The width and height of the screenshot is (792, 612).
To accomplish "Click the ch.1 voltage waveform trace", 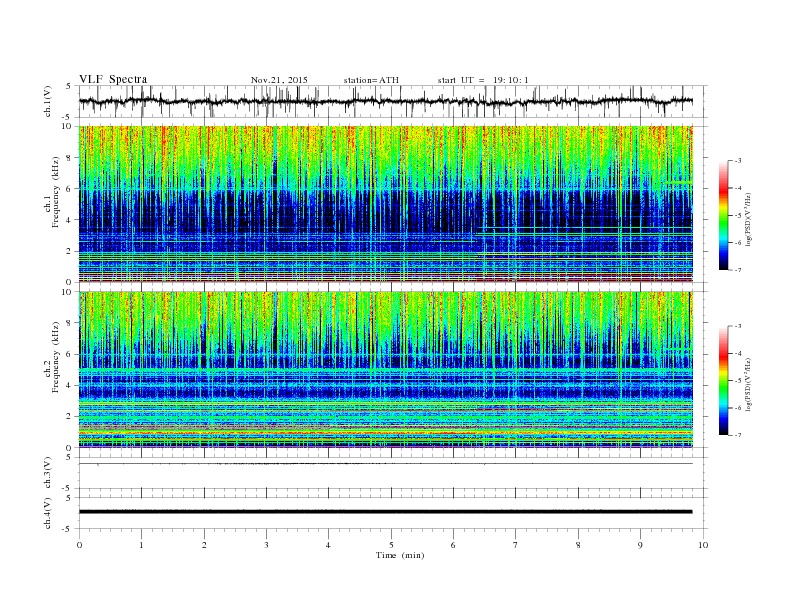I will pos(385,101).
